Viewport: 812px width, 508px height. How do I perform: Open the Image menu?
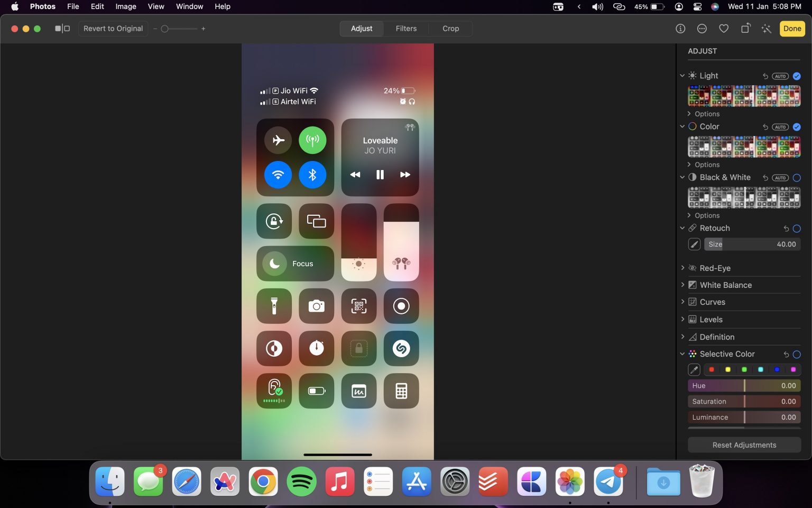(125, 6)
